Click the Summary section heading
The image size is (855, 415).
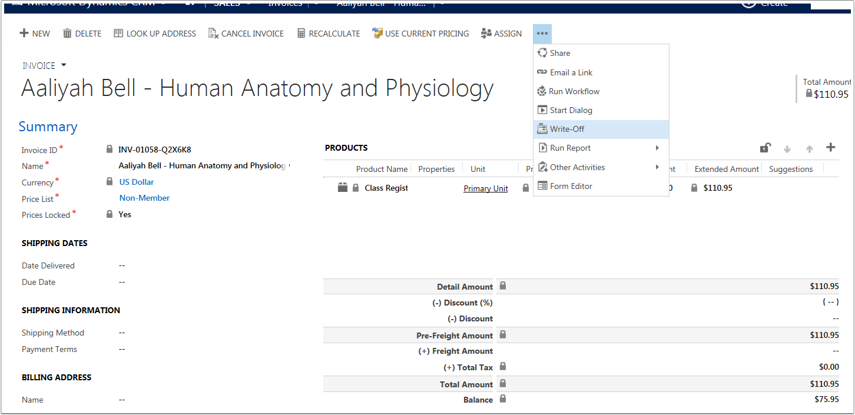48,127
